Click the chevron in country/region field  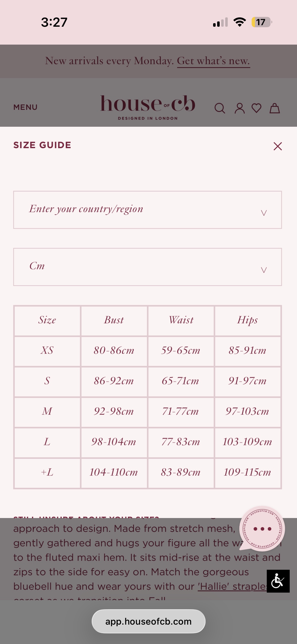tap(263, 213)
